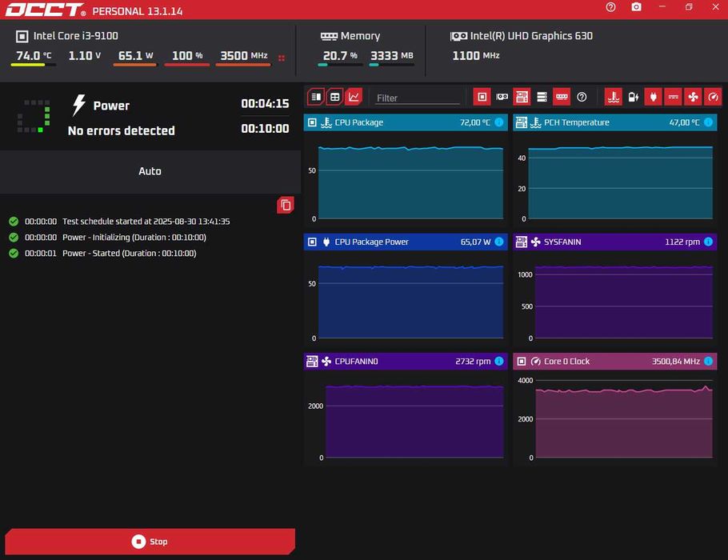Take a screenshot with camera icon
Viewport: 728px width, 560px height.
pyautogui.click(x=637, y=7)
